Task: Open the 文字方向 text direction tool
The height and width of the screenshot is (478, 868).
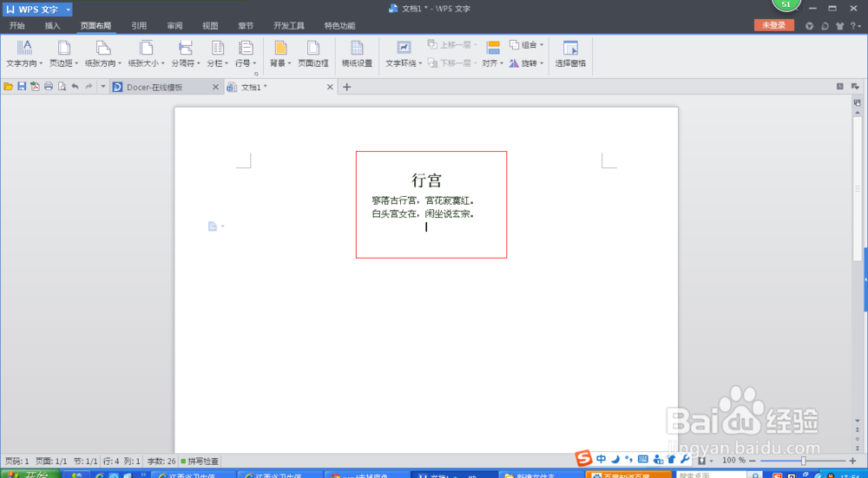Action: point(24,54)
